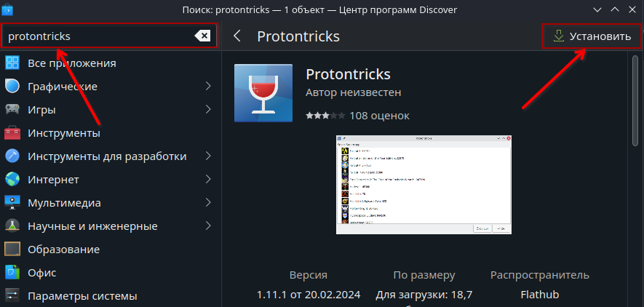
Task: Select the Graphics category globe icon
Action: click(x=12, y=87)
